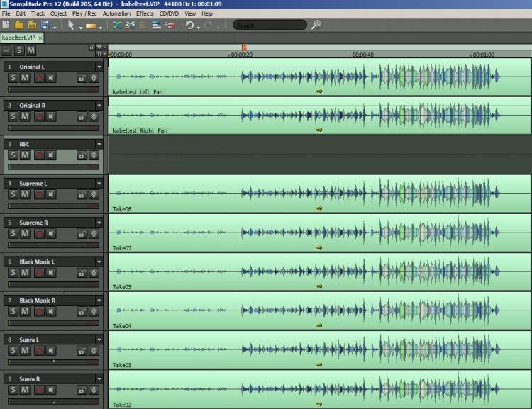Click the Save project floppy icon

pos(44,25)
